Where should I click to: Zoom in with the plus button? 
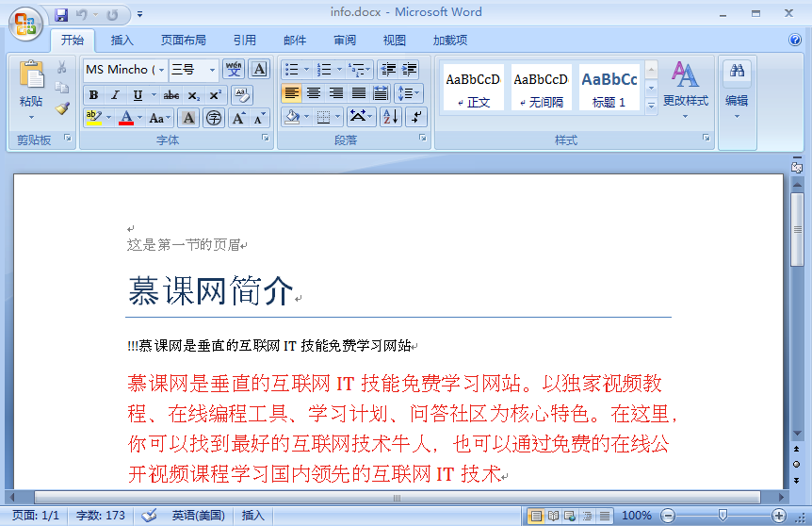point(778,516)
